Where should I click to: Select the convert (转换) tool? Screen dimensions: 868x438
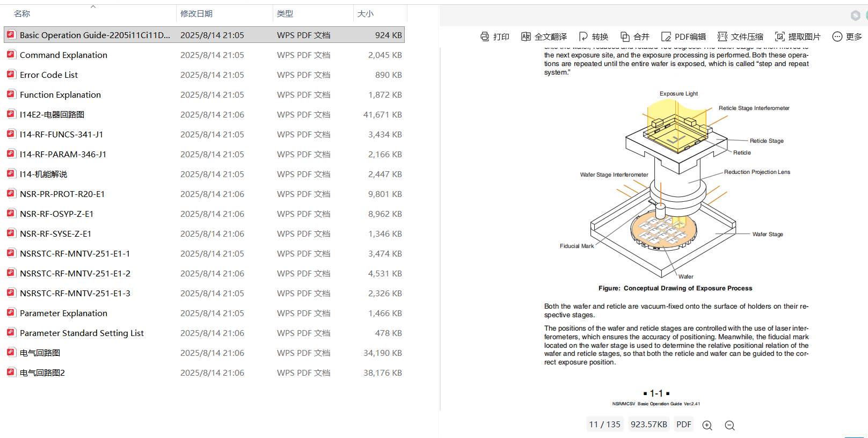click(593, 36)
